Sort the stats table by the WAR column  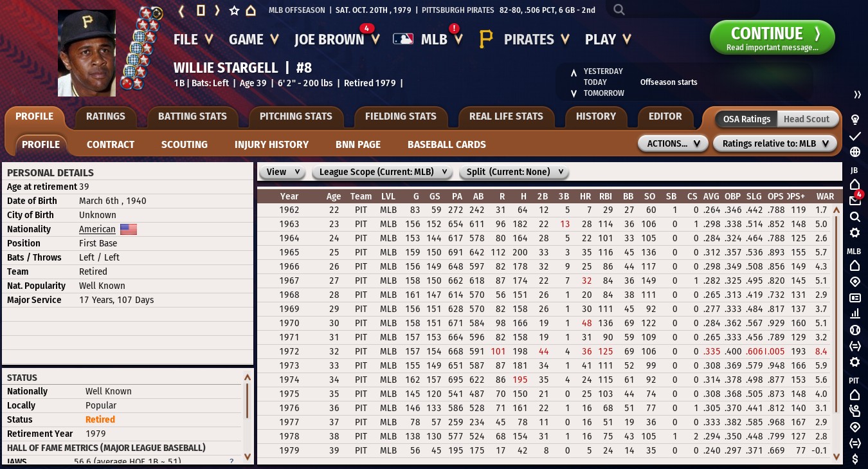825,196
